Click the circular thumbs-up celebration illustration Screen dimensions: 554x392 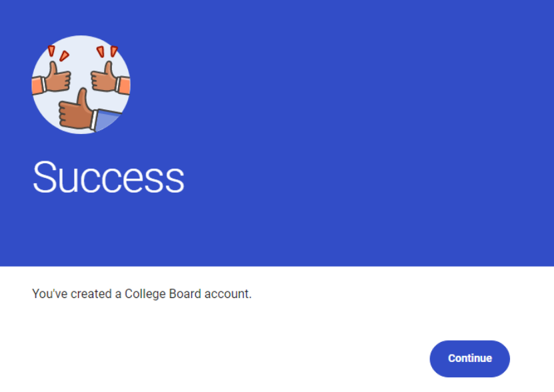81,85
